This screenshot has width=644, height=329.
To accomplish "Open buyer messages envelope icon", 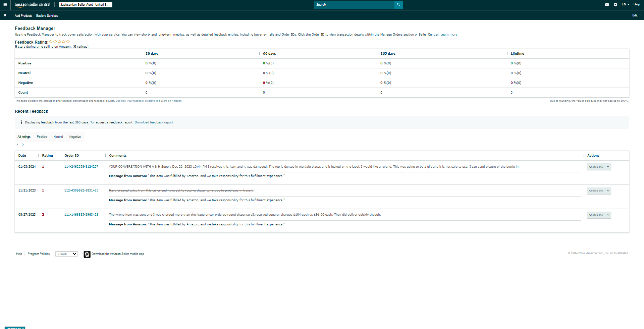I will click(607, 5).
